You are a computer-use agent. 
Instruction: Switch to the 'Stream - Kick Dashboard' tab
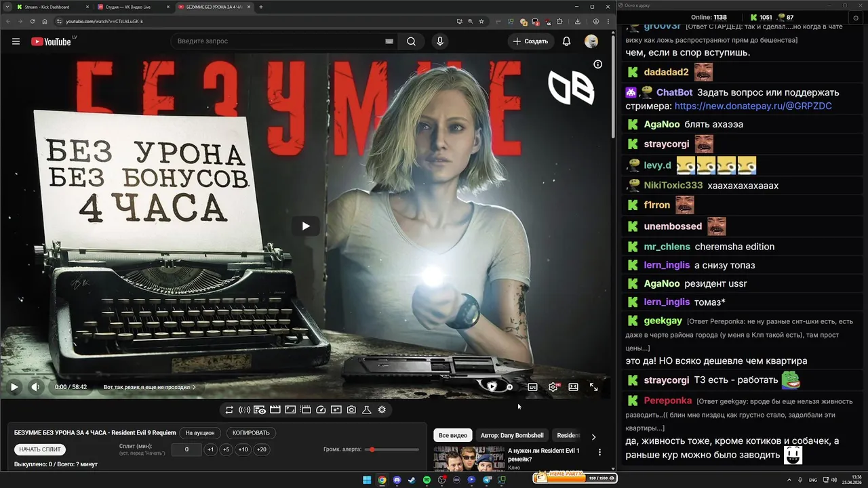pyautogui.click(x=52, y=7)
